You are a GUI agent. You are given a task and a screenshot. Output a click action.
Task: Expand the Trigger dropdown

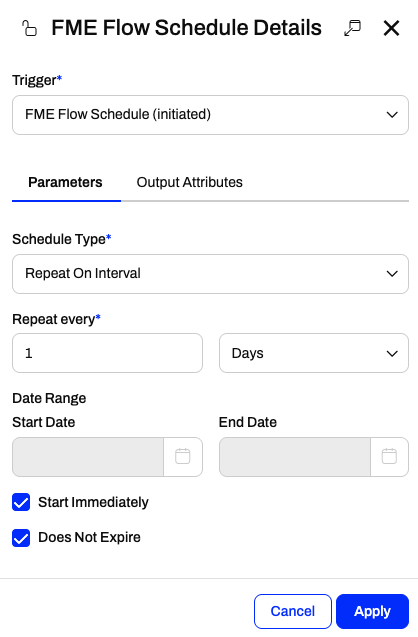(x=210, y=115)
